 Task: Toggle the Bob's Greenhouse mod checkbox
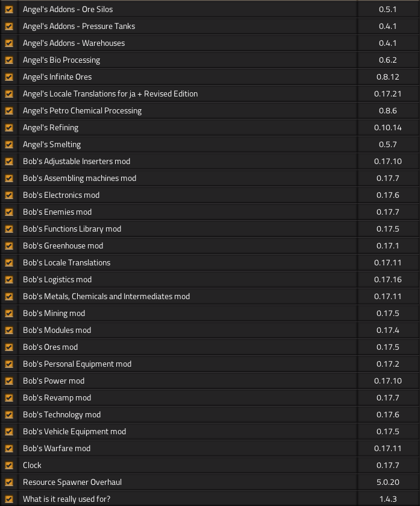9,245
